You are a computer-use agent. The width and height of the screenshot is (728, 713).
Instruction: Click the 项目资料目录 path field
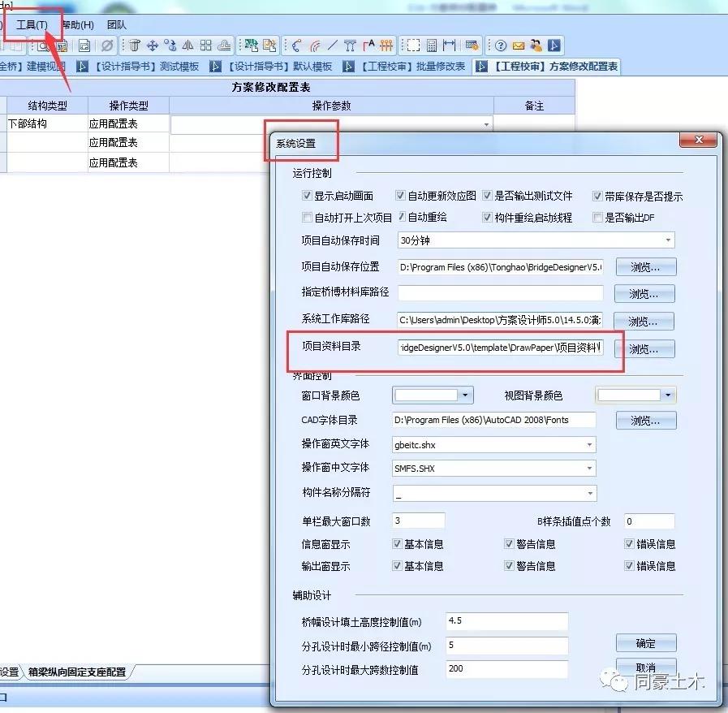tap(501, 347)
